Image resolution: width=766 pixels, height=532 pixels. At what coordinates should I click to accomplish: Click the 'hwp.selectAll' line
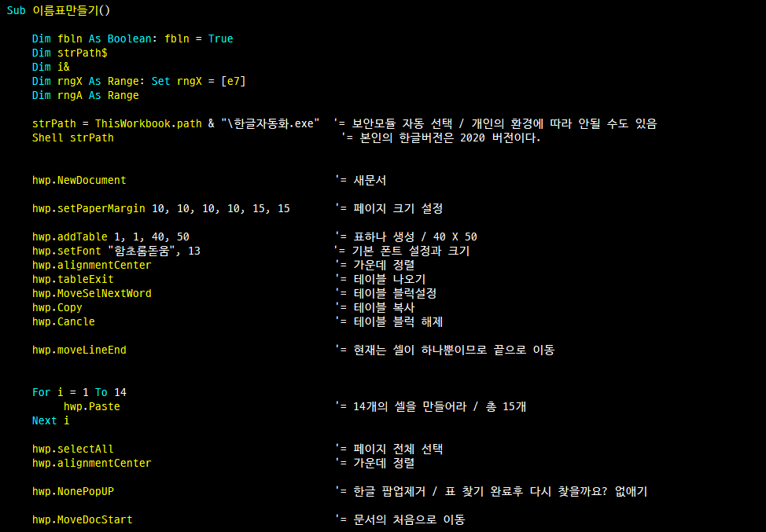(x=73, y=449)
